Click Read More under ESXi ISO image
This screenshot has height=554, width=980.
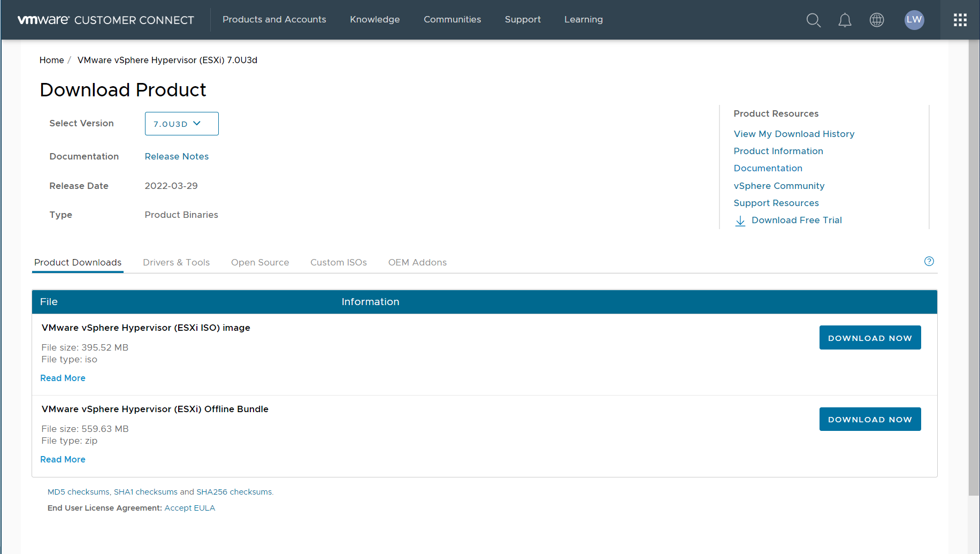63,378
